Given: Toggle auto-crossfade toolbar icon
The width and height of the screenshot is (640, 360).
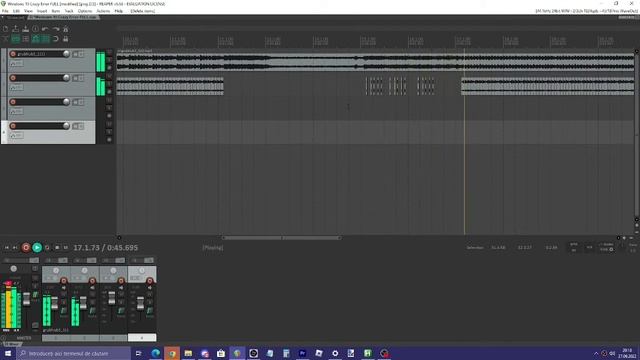Looking at the screenshot, I should click(5, 39).
